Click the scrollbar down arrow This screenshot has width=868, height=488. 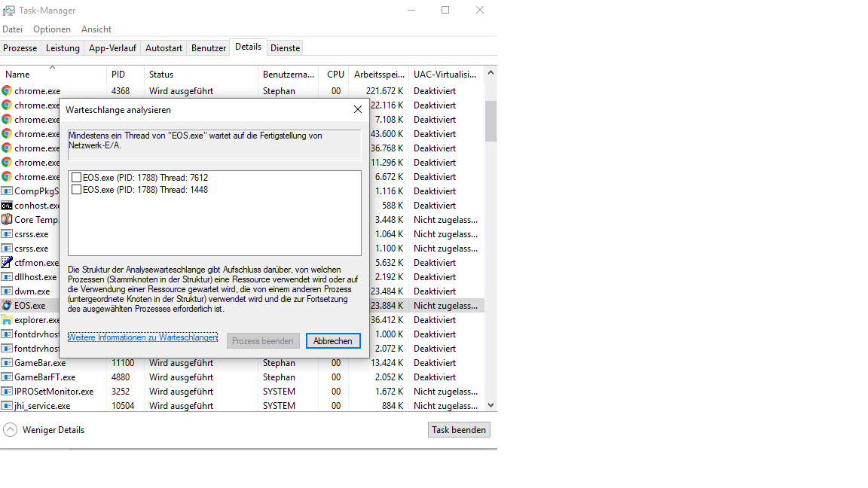[491, 405]
